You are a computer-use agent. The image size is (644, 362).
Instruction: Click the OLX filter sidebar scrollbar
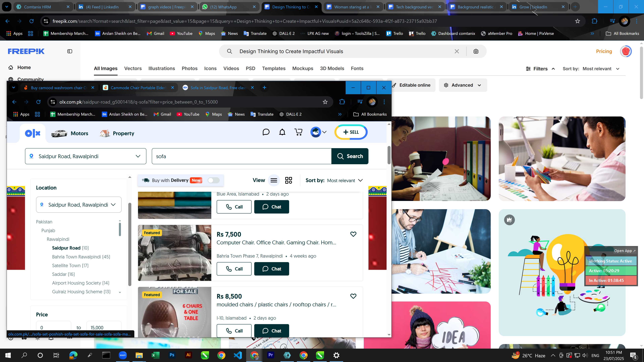(x=129, y=244)
